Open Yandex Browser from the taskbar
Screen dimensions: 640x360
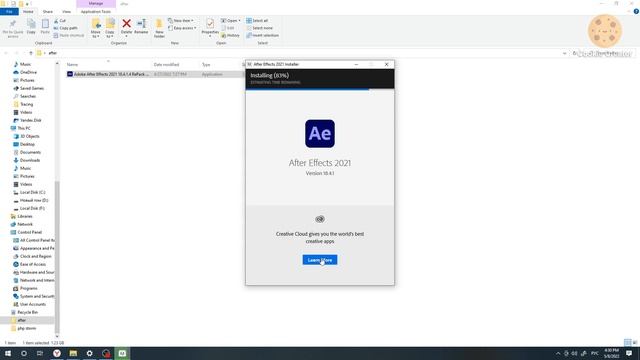point(57,353)
